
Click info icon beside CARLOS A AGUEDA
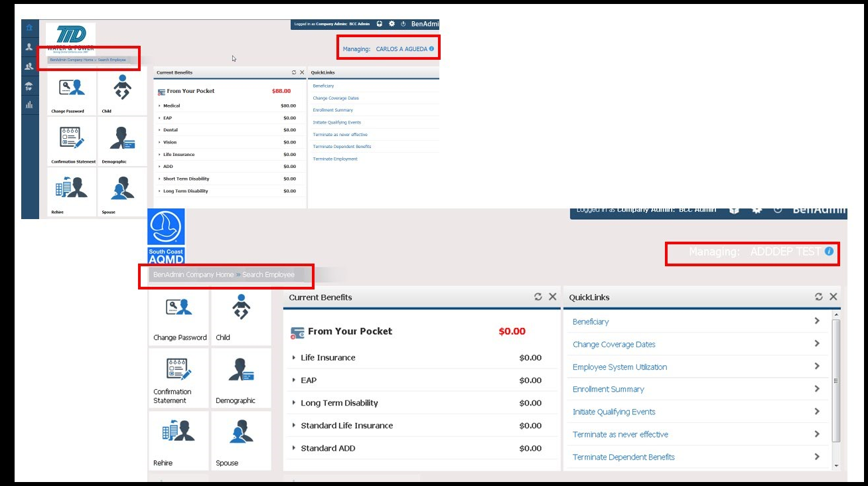point(431,49)
